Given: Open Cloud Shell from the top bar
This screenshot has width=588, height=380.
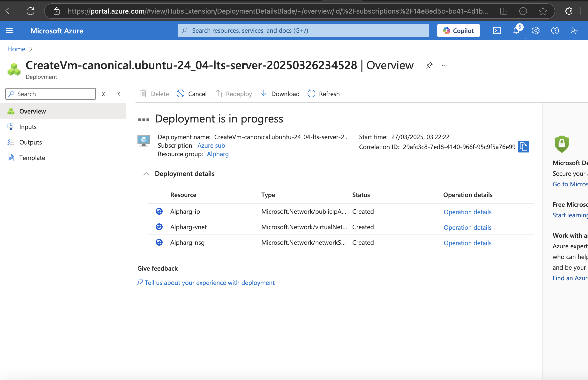Looking at the screenshot, I should (497, 30).
